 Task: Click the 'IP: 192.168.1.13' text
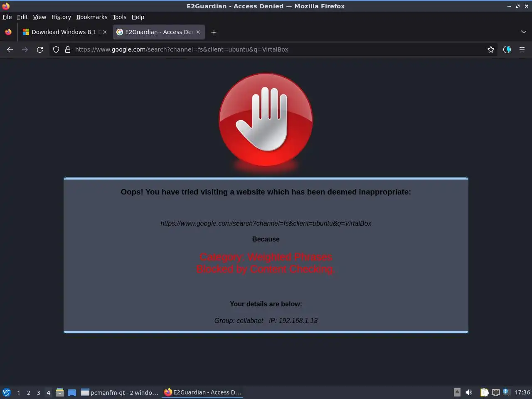point(293,320)
